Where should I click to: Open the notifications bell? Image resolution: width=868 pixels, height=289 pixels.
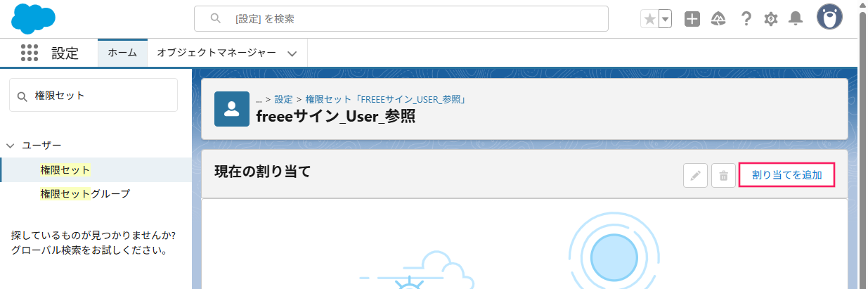pyautogui.click(x=796, y=19)
